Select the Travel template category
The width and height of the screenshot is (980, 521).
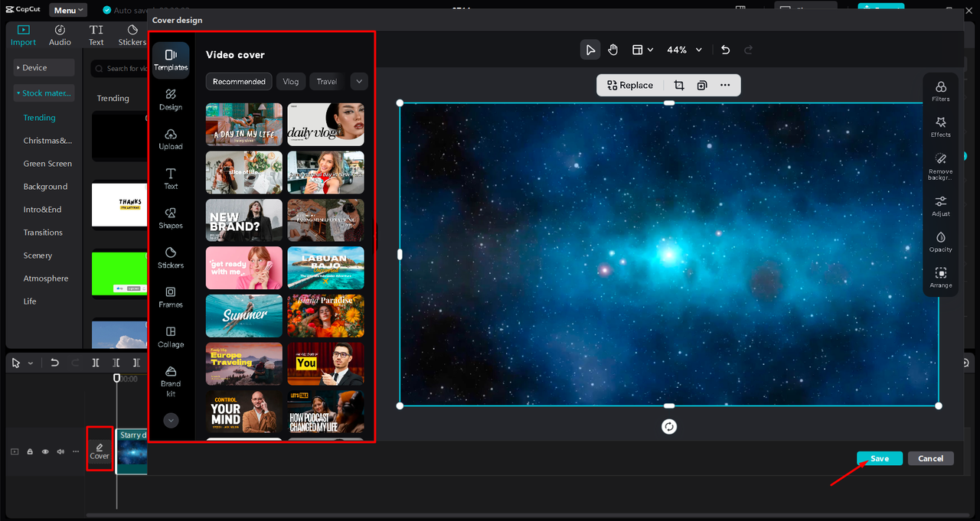pos(327,81)
